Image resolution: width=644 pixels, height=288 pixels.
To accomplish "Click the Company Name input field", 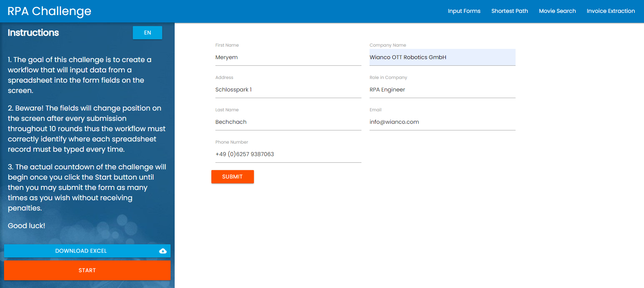I will tap(442, 57).
